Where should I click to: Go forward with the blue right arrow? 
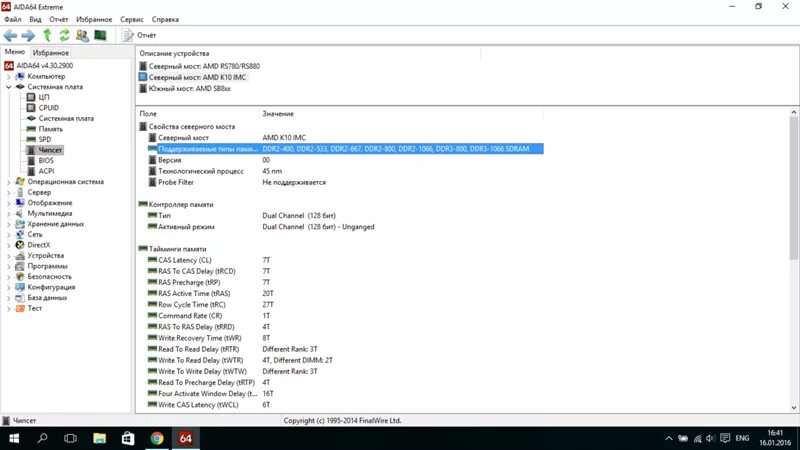pyautogui.click(x=28, y=35)
